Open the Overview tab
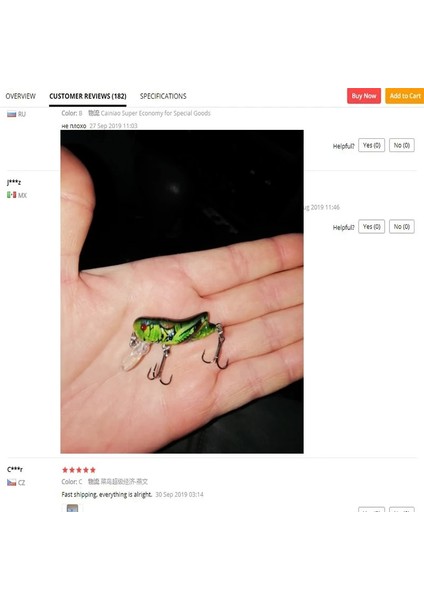424x600 pixels. [21, 96]
